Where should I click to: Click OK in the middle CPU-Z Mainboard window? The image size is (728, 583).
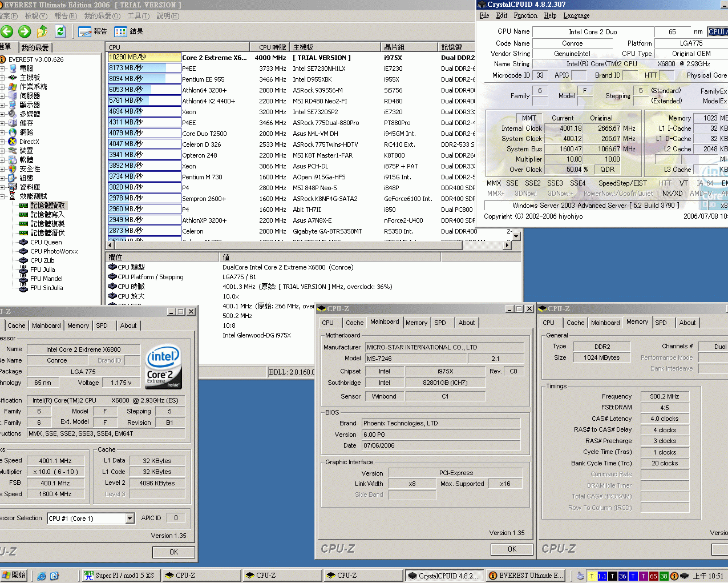pyautogui.click(x=512, y=549)
